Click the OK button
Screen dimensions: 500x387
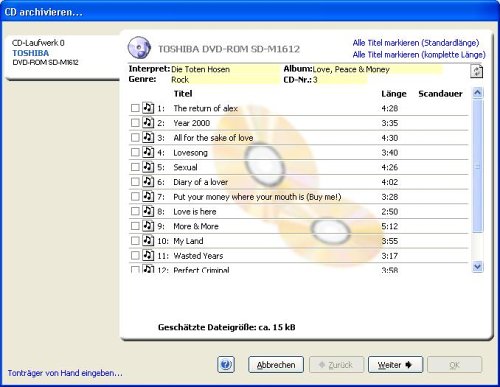[455, 365]
